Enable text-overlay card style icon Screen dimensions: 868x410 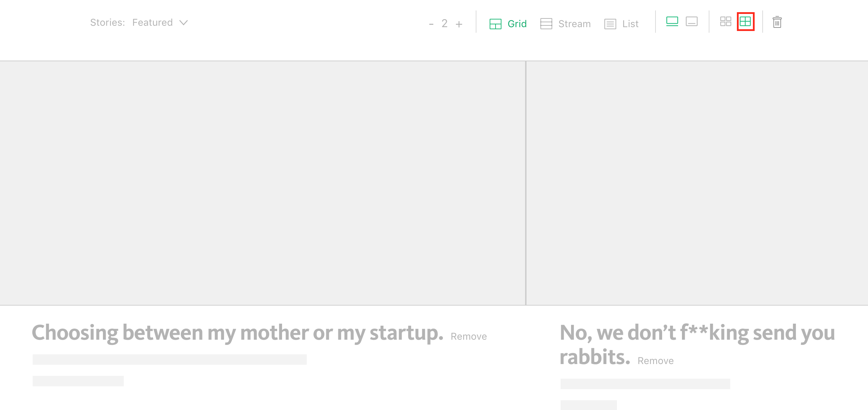tap(692, 22)
